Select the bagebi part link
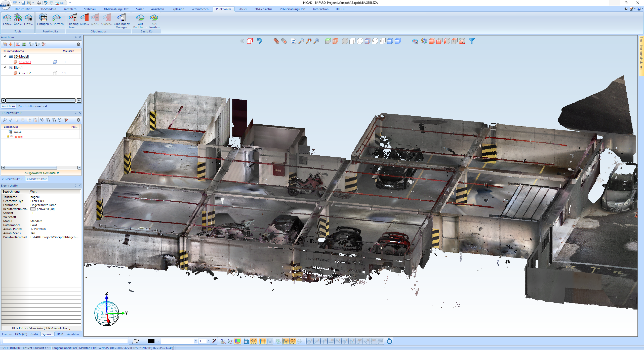Viewport: 644px width, 350px height. pyautogui.click(x=18, y=137)
